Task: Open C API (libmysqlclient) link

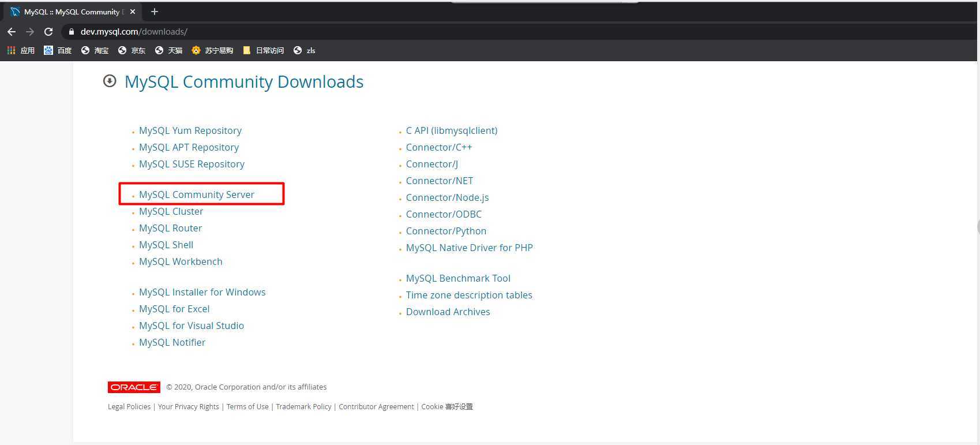Action: pos(452,130)
